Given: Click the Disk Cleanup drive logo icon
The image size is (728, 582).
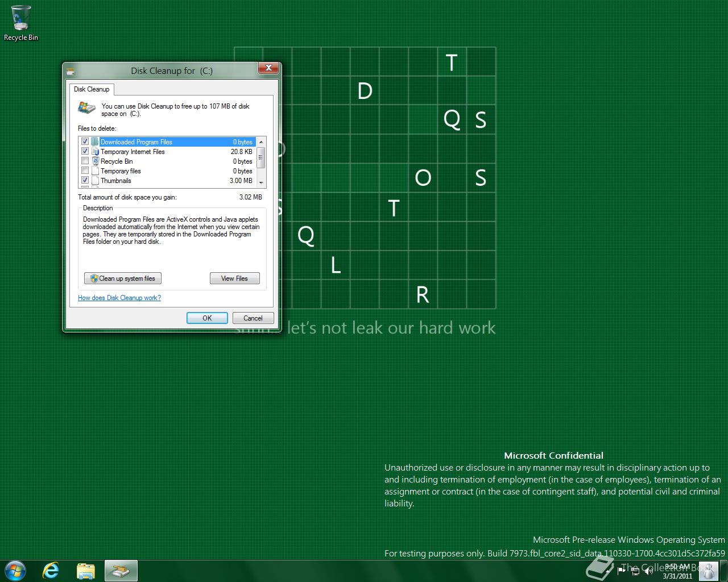Looking at the screenshot, I should coord(87,107).
